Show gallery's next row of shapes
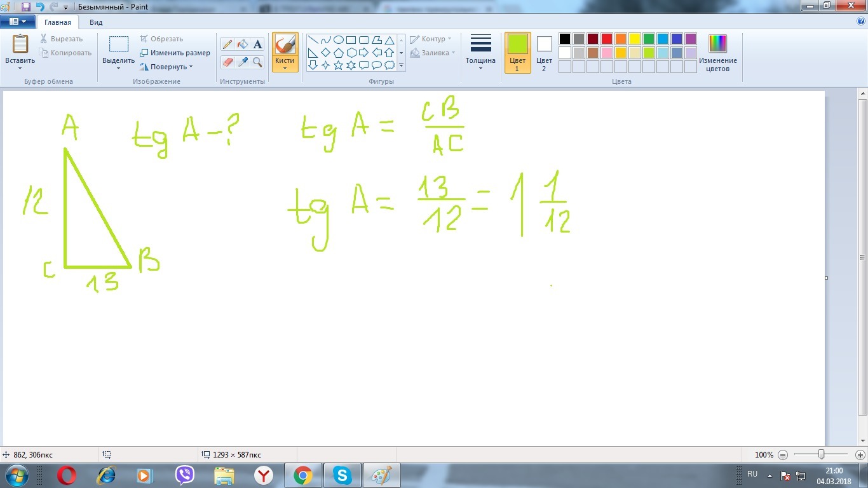Screen dimensions: 868x488 (x=401, y=53)
